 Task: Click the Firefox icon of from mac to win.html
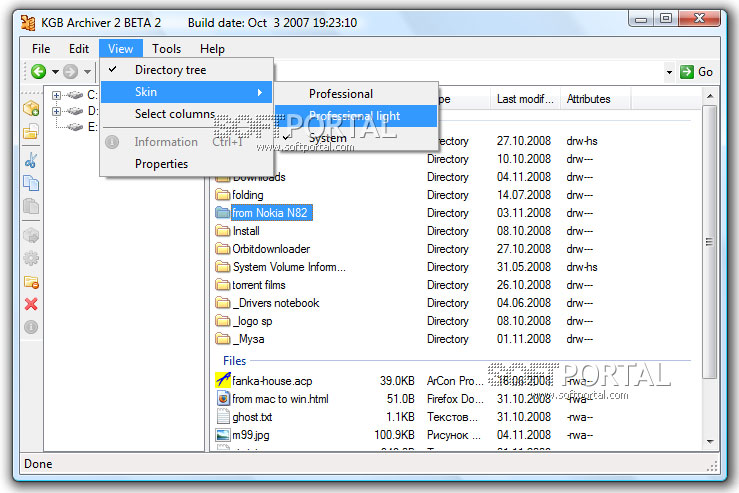(223, 398)
